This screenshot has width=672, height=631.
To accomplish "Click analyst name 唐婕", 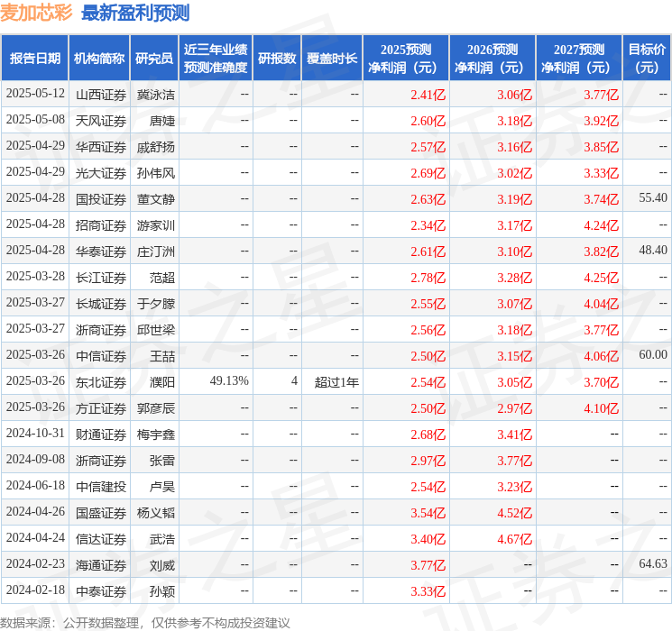I will pyautogui.click(x=162, y=121).
